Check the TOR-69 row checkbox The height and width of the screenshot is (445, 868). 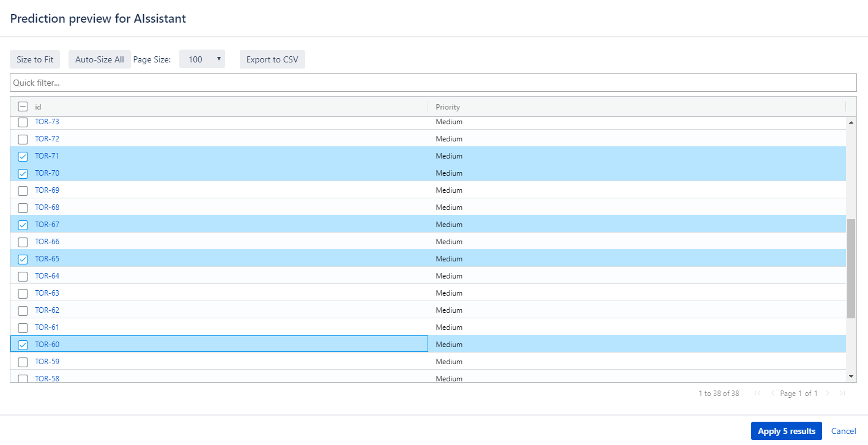coord(23,190)
